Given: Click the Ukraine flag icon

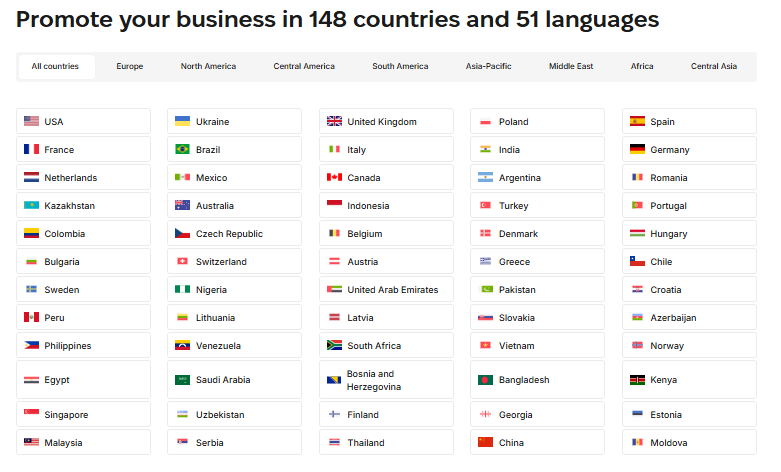Looking at the screenshot, I should [x=182, y=121].
